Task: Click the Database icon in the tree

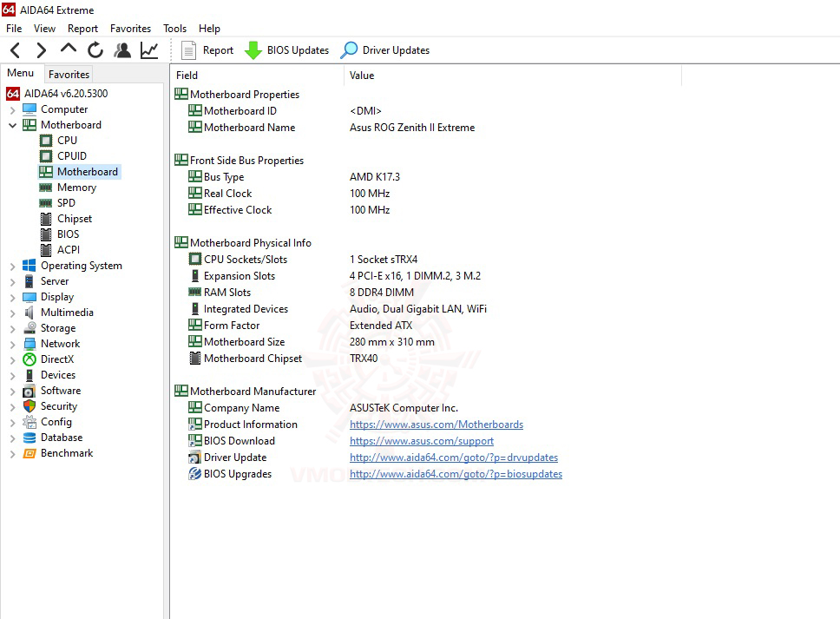Action: coord(30,438)
